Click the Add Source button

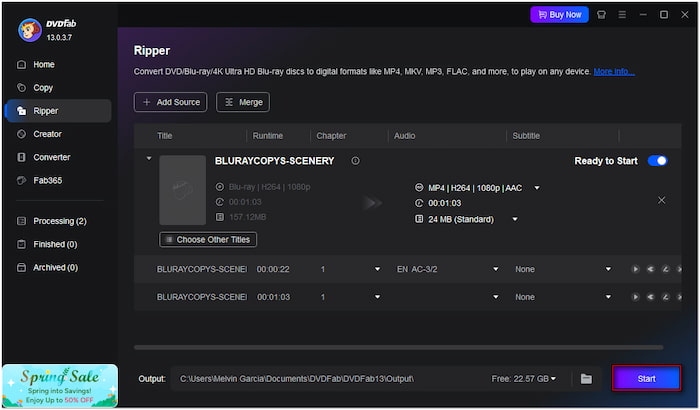tap(171, 102)
